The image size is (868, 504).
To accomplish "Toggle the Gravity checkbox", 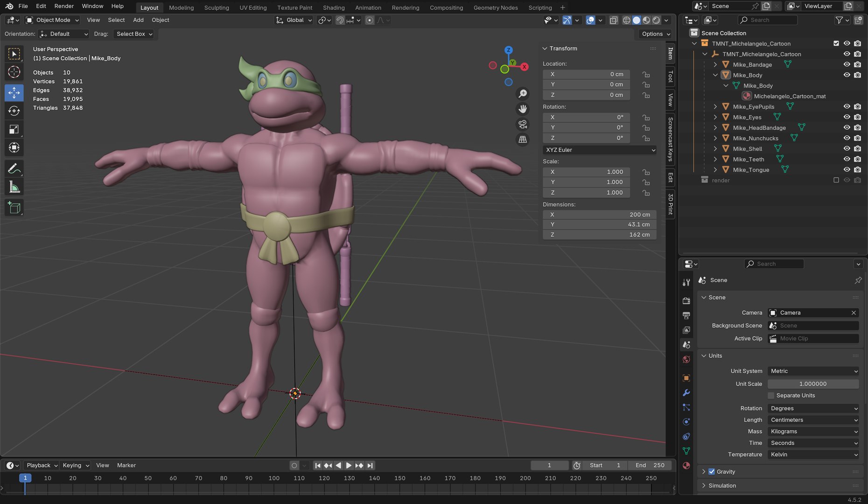I will pos(711,471).
